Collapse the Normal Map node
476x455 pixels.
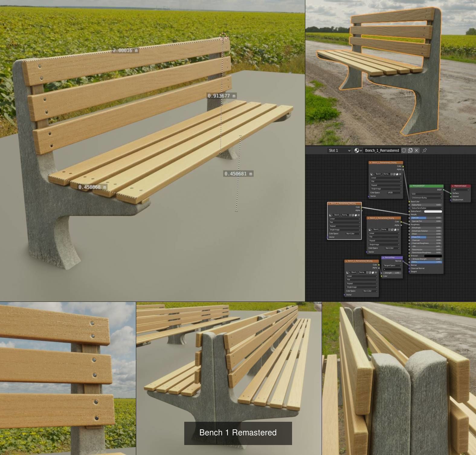pos(383,257)
